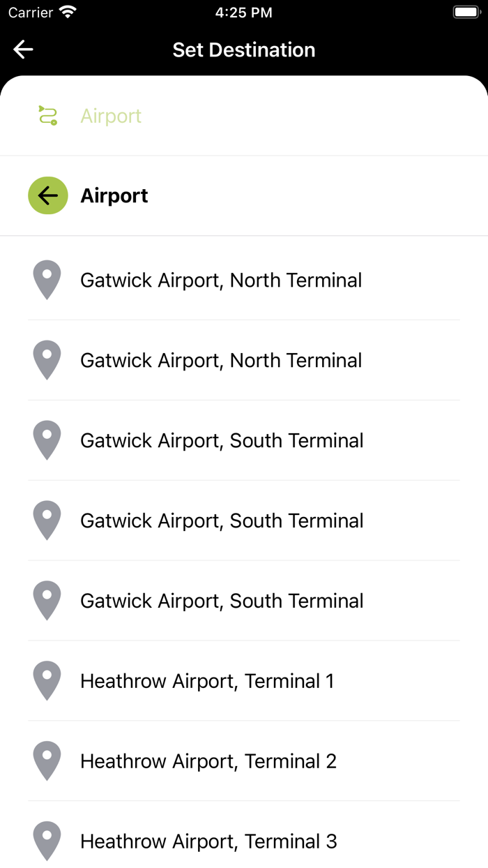Click the location pin for Heathrow Terminal 3
Image resolution: width=488 pixels, height=868 pixels.
[47, 841]
